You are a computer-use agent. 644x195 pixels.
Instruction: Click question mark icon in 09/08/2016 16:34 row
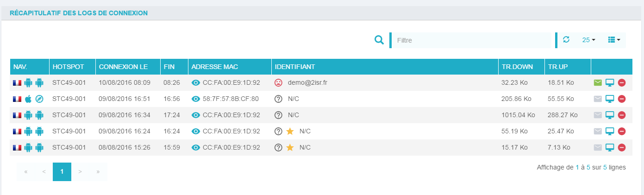click(x=278, y=115)
